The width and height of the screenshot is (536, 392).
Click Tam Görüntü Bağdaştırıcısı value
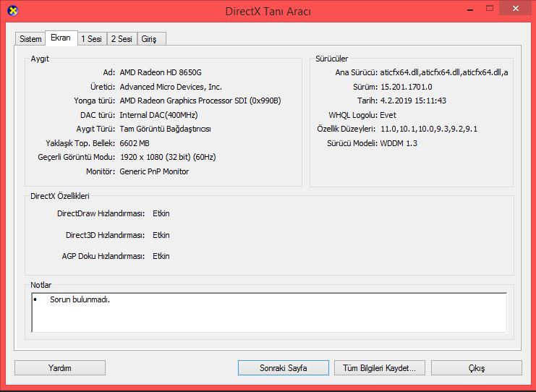(x=165, y=129)
